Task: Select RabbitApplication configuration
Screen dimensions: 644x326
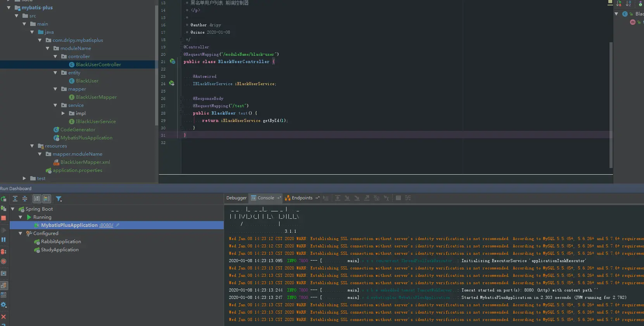Action: point(61,242)
